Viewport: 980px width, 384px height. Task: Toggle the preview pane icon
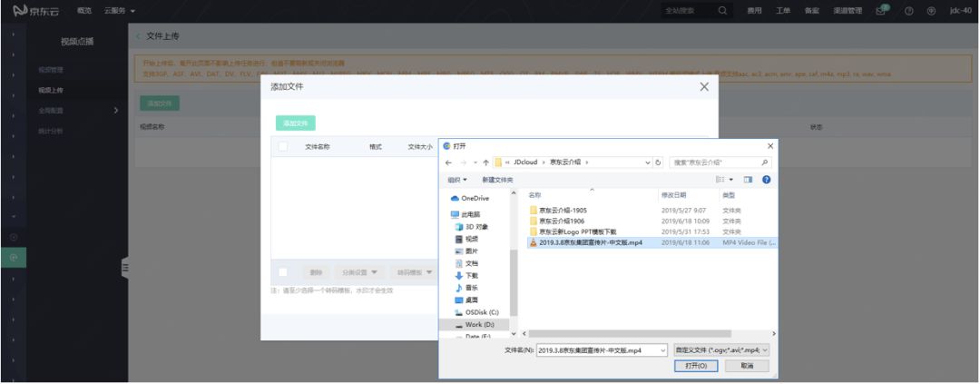748,180
